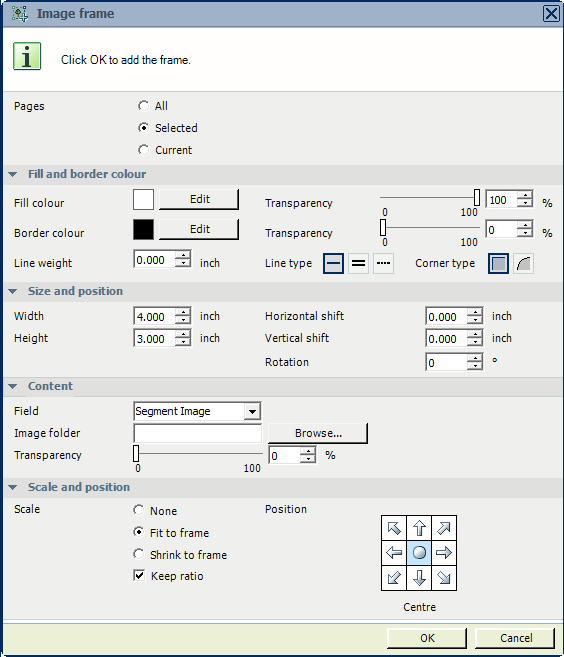This screenshot has height=657, width=564.
Task: Select the centre position circle icon
Action: (419, 553)
